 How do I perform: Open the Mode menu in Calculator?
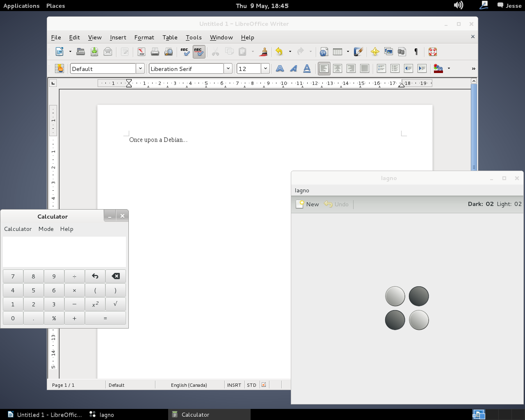(x=46, y=229)
